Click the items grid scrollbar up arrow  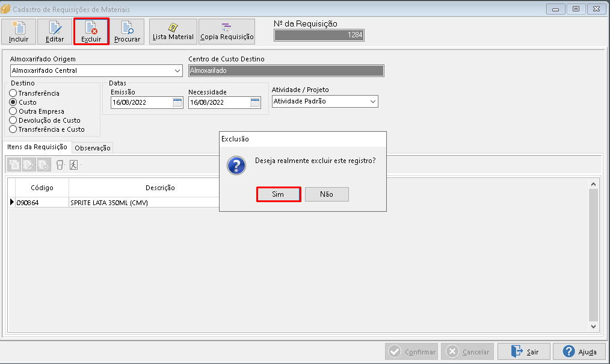593,184
